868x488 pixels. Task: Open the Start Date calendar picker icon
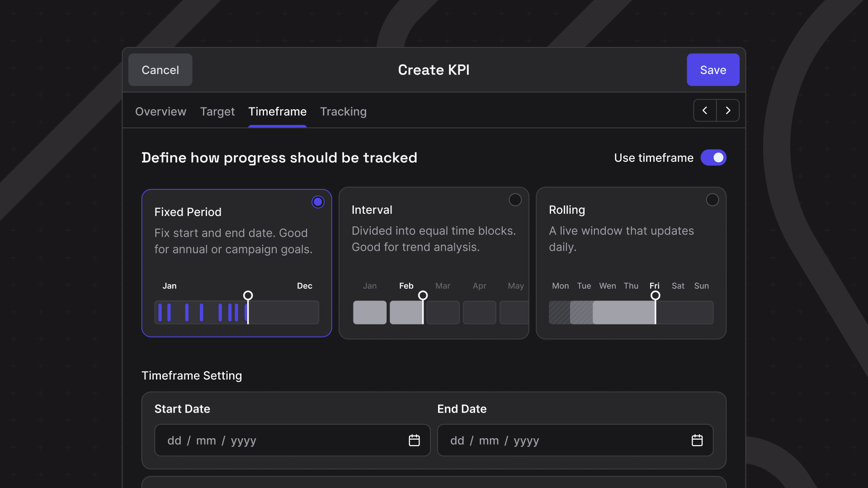(x=414, y=440)
